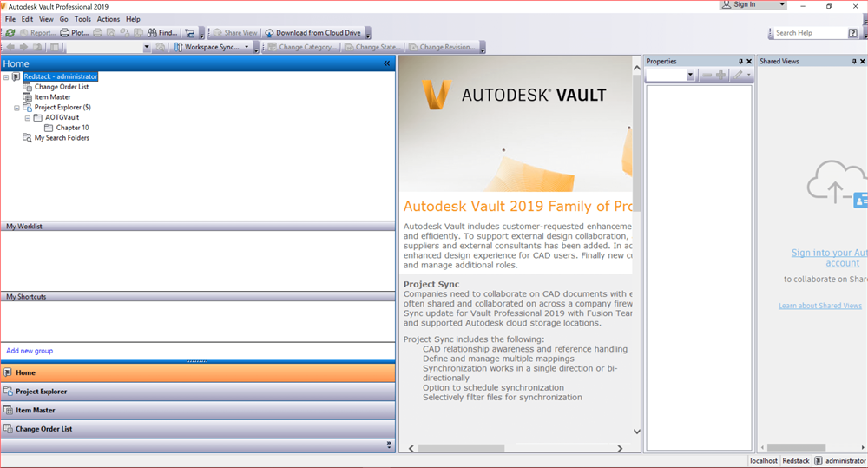Click the Forward navigation arrow
Screen dimensions: 868x468
click(x=23, y=47)
